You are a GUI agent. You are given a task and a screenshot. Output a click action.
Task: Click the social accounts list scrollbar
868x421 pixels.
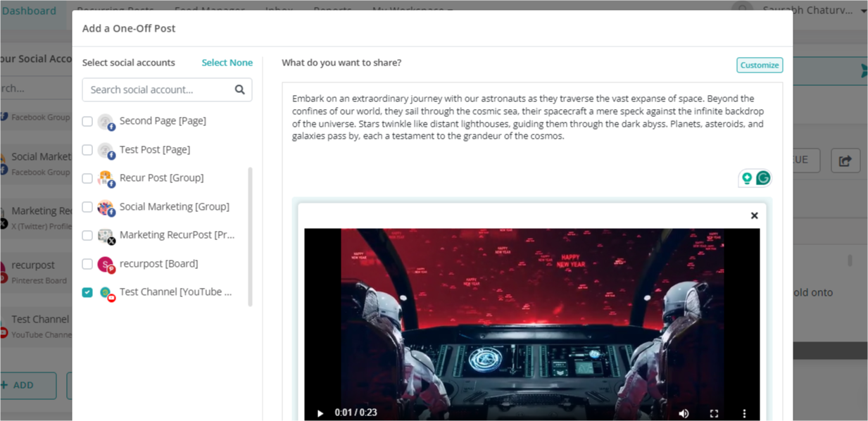[x=250, y=237]
